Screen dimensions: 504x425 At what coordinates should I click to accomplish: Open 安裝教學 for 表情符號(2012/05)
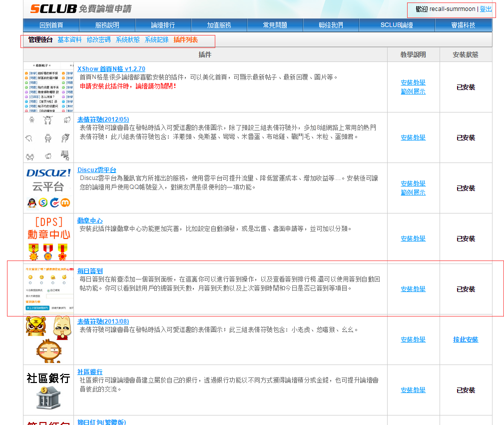click(x=413, y=137)
